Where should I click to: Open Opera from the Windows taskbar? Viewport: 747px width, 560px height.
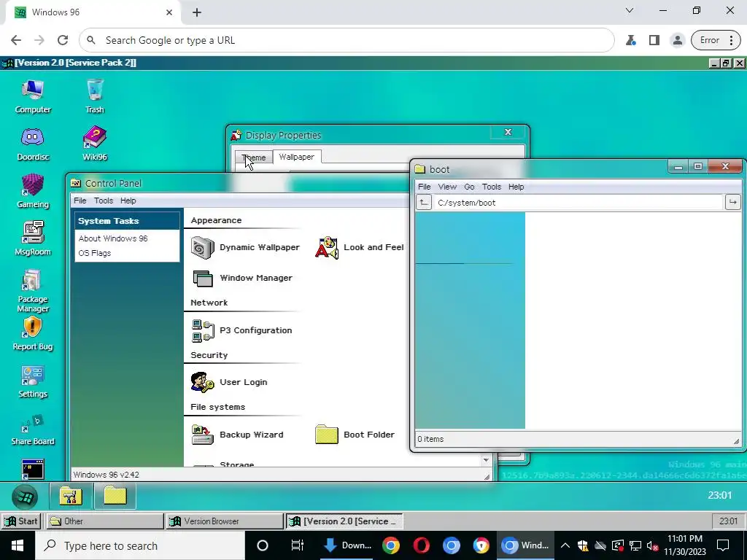tap(421, 545)
